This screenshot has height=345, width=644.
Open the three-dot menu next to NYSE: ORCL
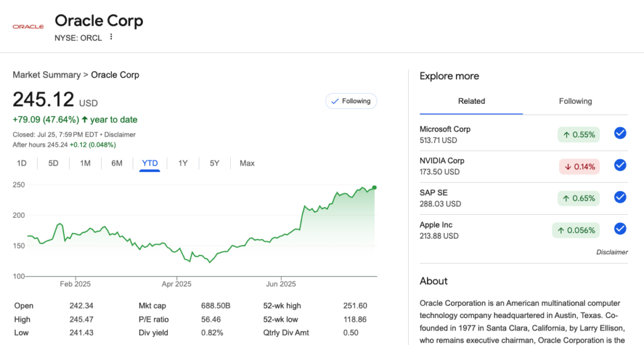[x=111, y=37]
